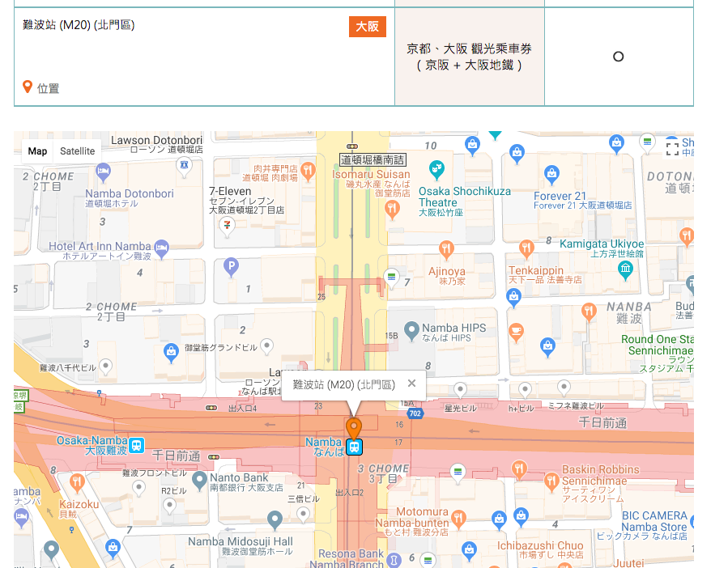Open the 位置 location link

pyautogui.click(x=40, y=87)
